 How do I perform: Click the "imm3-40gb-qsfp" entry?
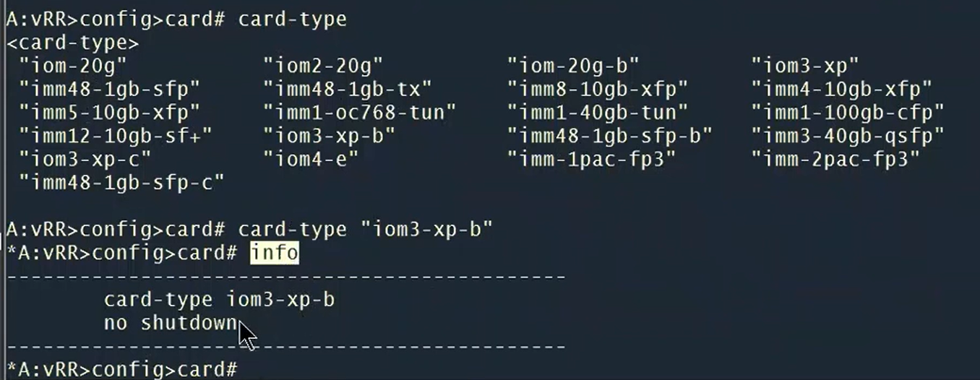(x=848, y=135)
